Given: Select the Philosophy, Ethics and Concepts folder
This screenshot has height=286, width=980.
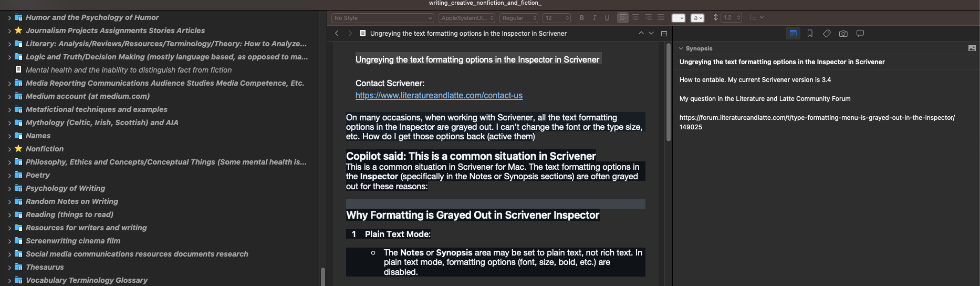Looking at the screenshot, I should tap(166, 162).
